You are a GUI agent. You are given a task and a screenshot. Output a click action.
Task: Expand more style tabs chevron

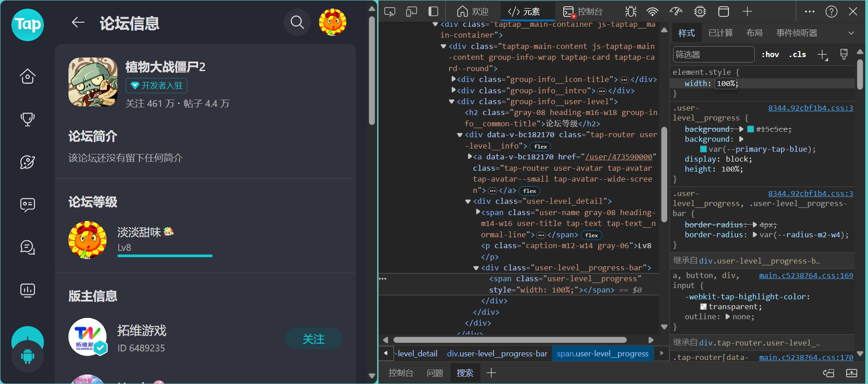click(x=851, y=33)
